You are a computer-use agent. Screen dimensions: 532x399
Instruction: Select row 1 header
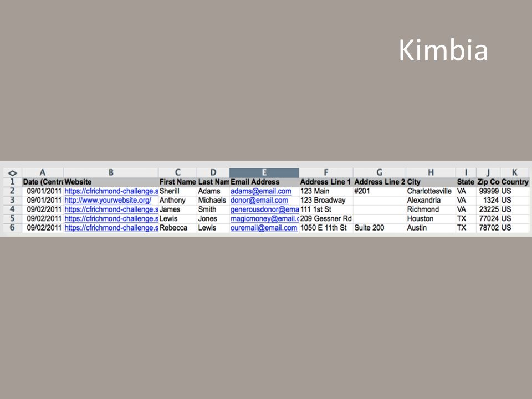tap(13, 182)
